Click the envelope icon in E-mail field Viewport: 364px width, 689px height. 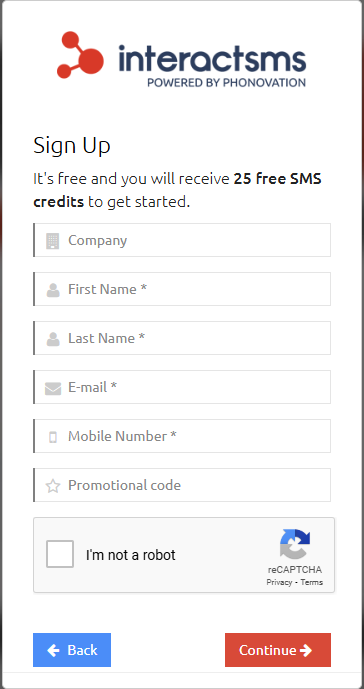pyautogui.click(x=53, y=388)
